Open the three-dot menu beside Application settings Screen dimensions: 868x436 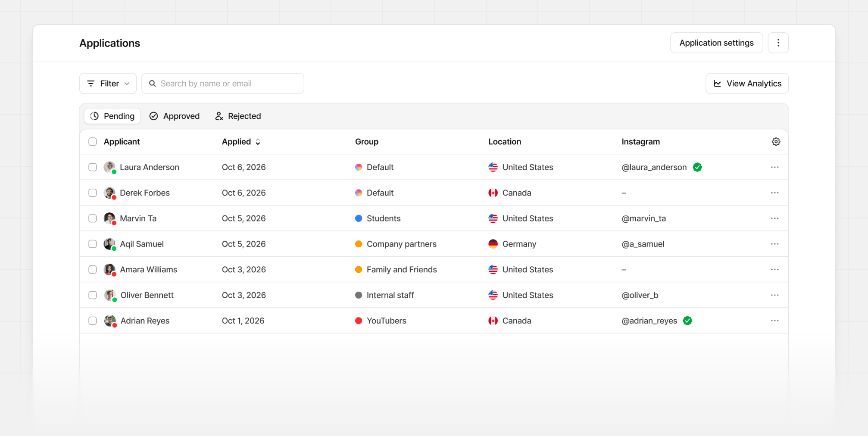coord(778,43)
